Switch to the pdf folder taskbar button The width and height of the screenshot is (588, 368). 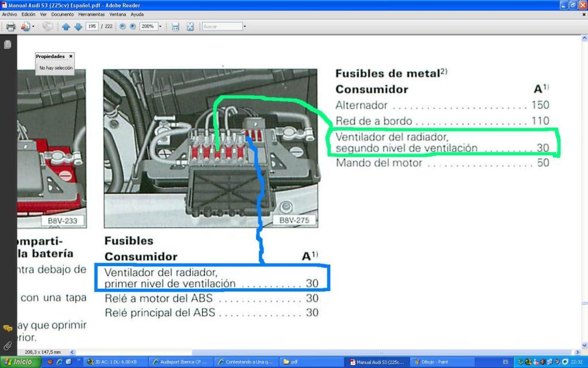[312, 362]
